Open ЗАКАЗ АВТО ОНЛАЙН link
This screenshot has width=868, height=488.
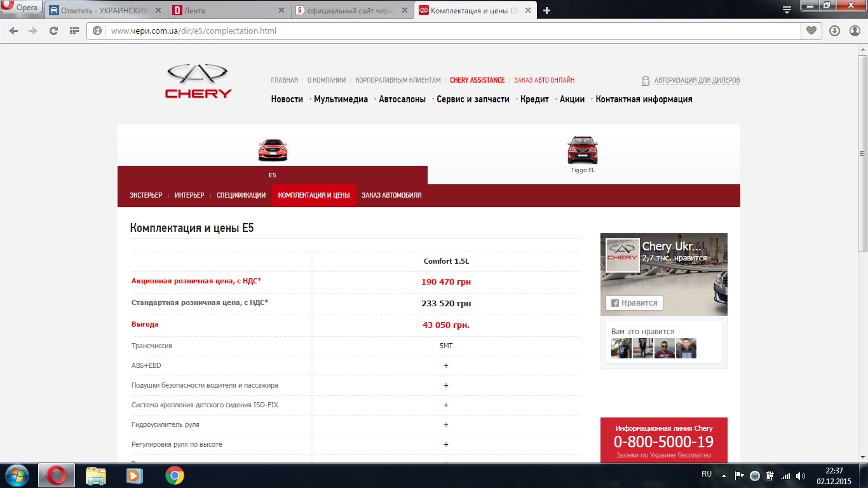pyautogui.click(x=544, y=80)
